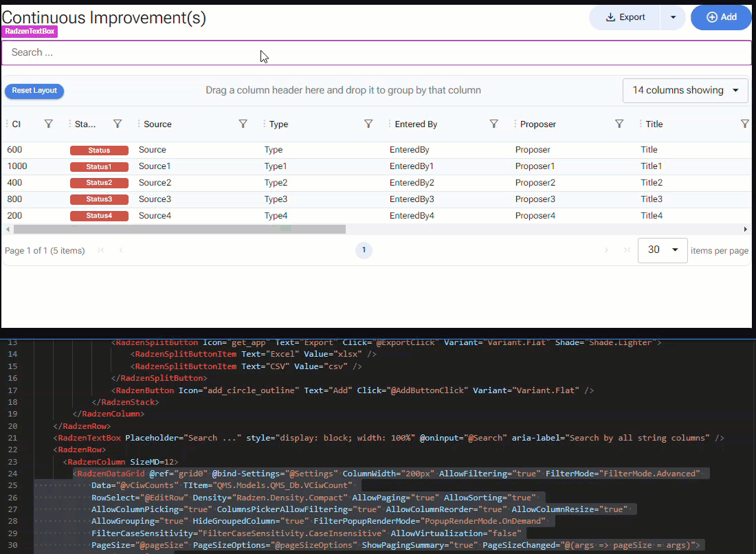The height and width of the screenshot is (554, 756).
Task: Click the grid scroll right arrow
Action: [746, 230]
